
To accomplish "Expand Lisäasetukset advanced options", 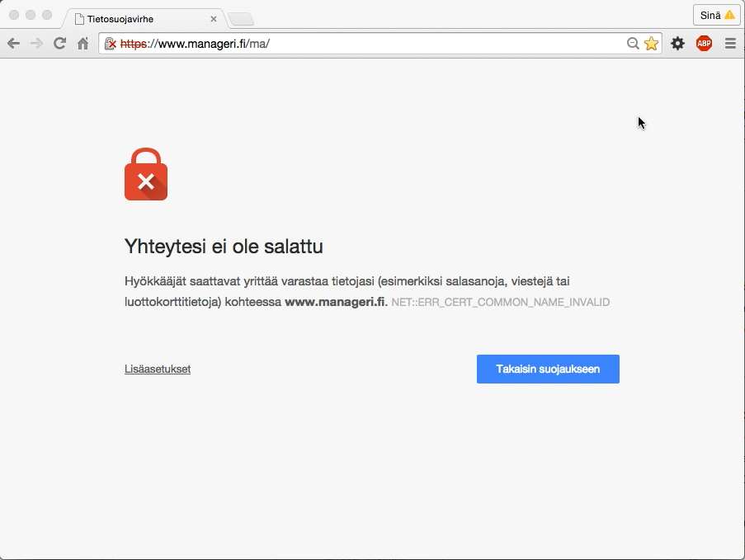I will click(x=158, y=369).
